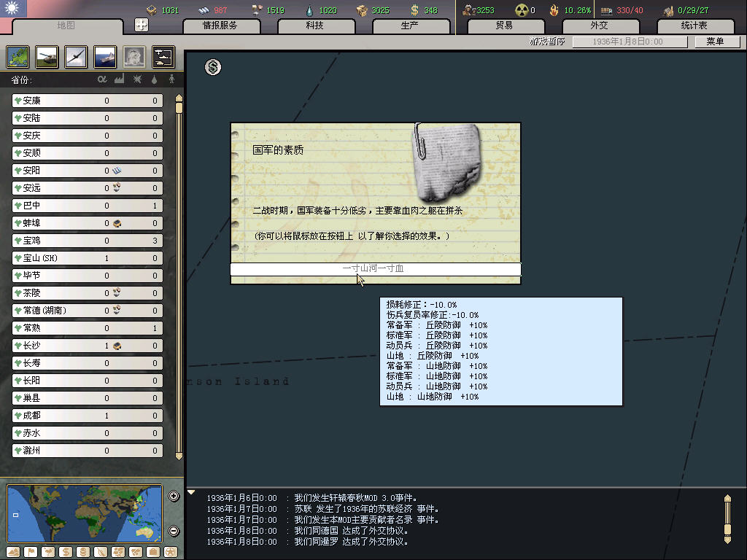
Task: Choose the 一寸山河一寸血 event option
Action: click(x=375, y=269)
